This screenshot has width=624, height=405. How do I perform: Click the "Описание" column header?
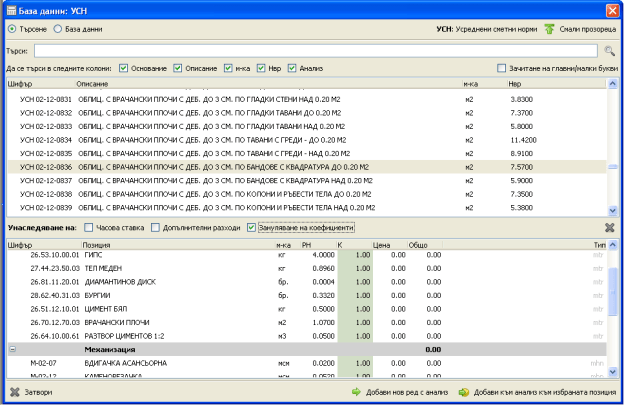[x=92, y=83]
